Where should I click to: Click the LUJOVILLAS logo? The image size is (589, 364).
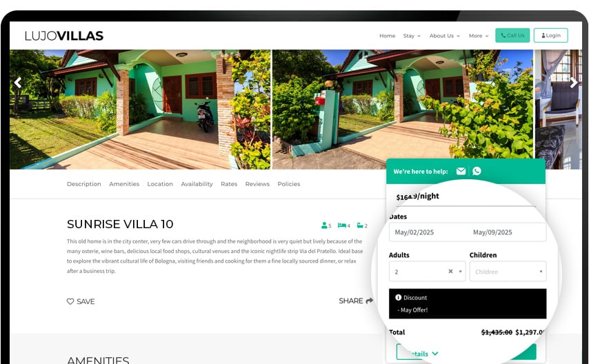[x=64, y=36]
